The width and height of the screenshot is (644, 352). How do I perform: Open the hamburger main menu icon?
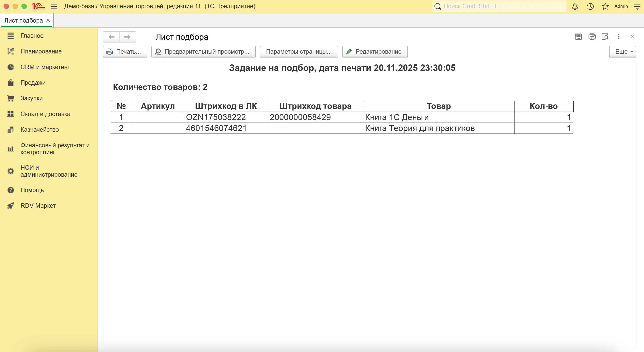(x=54, y=6)
